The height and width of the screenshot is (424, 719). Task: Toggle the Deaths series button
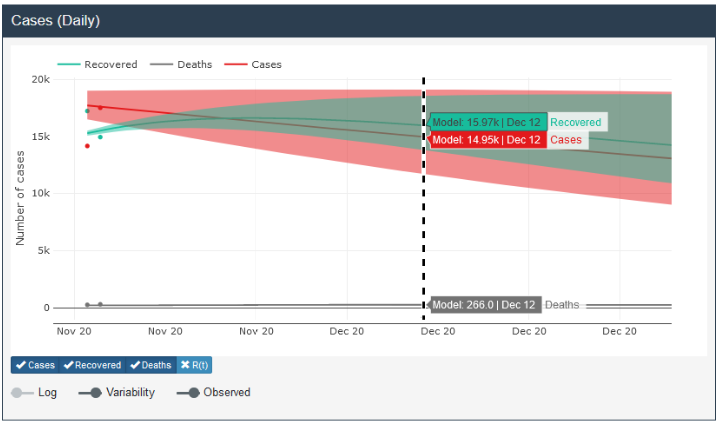[x=151, y=365]
